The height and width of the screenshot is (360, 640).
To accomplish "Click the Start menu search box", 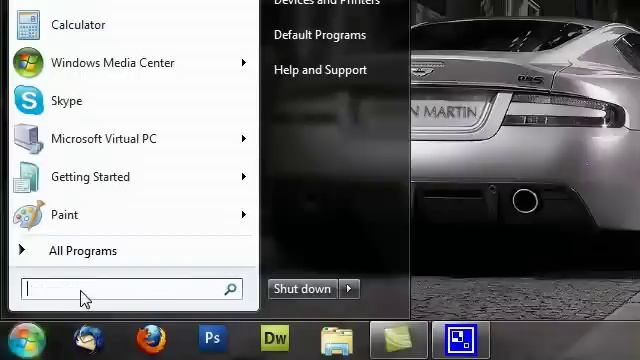I will coord(132,289).
